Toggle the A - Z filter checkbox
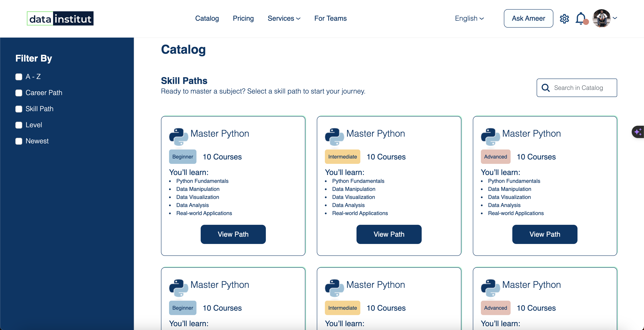 (19, 77)
